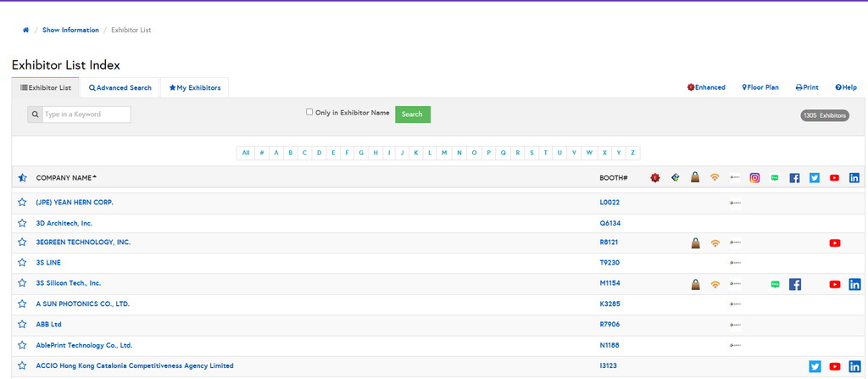Click the red Enhanced column header icon
Image resolution: width=868 pixels, height=379 pixels.
coord(655,178)
